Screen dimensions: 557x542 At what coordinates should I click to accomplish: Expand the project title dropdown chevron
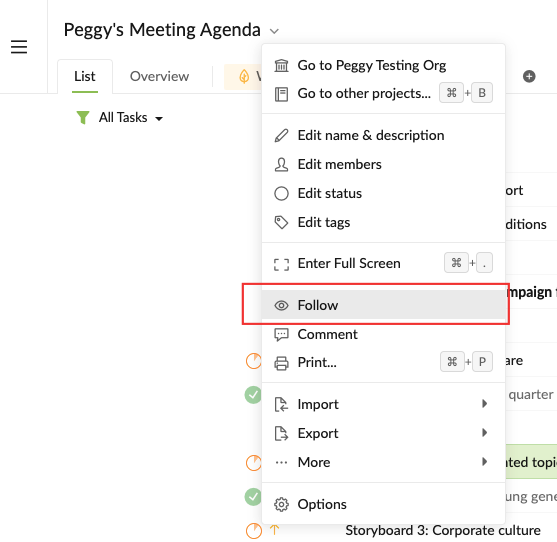tap(274, 31)
